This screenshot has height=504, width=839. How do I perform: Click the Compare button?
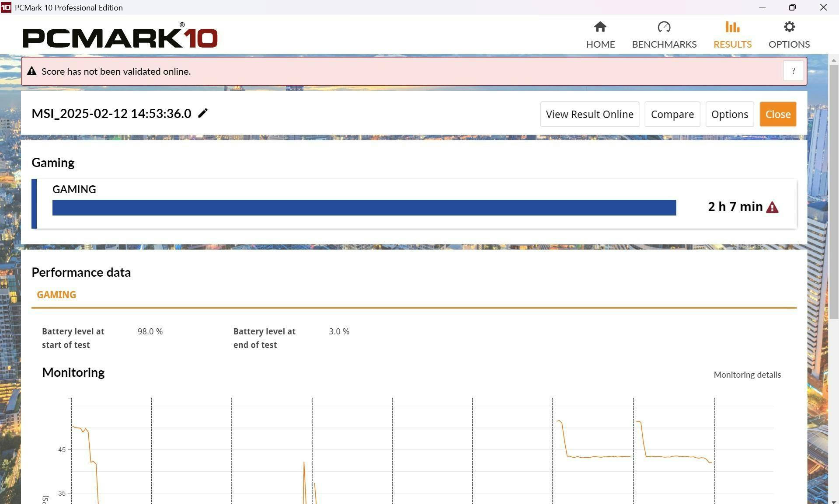(672, 115)
